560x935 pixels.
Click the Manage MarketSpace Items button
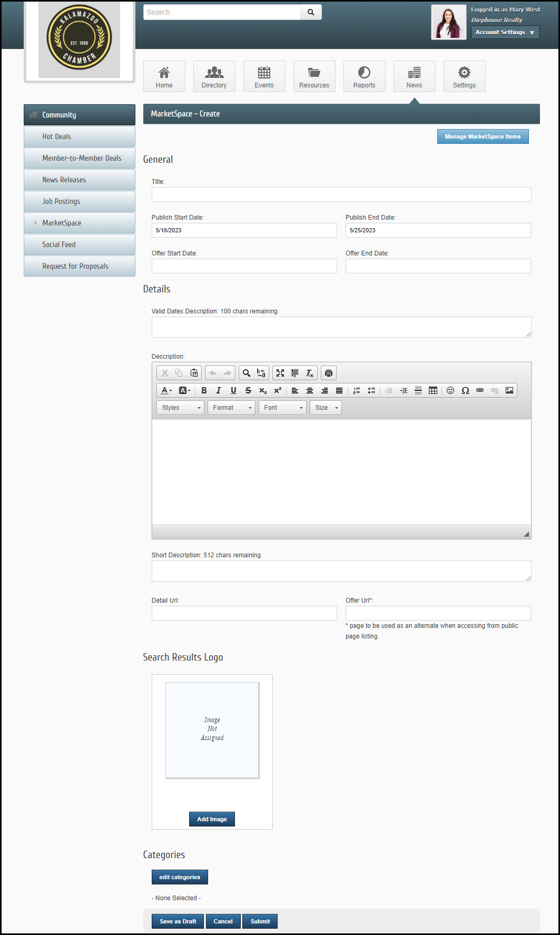tap(483, 136)
